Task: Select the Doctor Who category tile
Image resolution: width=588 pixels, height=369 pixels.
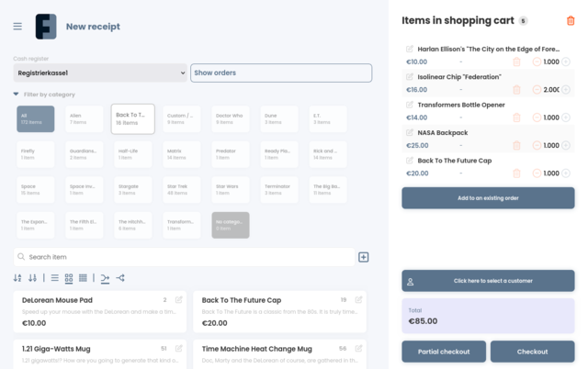Action: tap(231, 119)
